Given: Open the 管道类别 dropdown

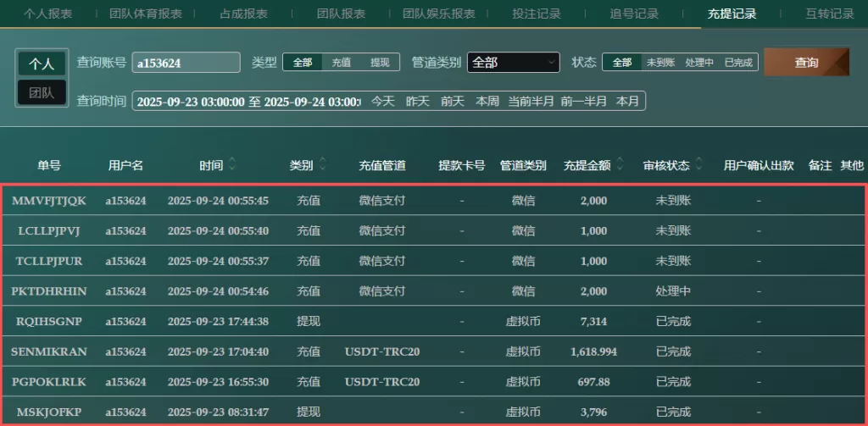Looking at the screenshot, I should click(x=514, y=63).
